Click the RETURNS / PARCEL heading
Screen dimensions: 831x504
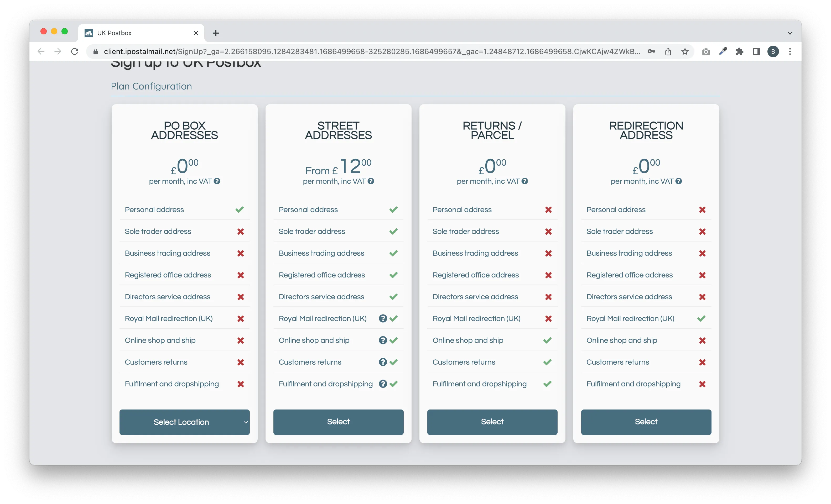pyautogui.click(x=492, y=130)
